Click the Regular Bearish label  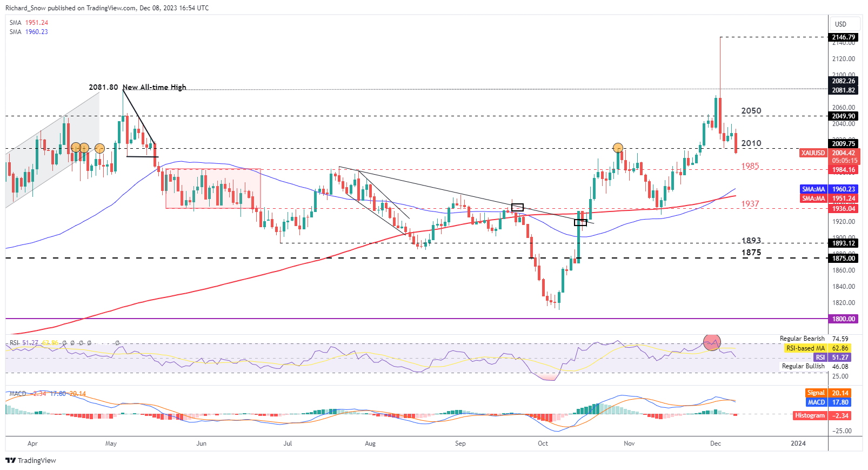tap(802, 339)
